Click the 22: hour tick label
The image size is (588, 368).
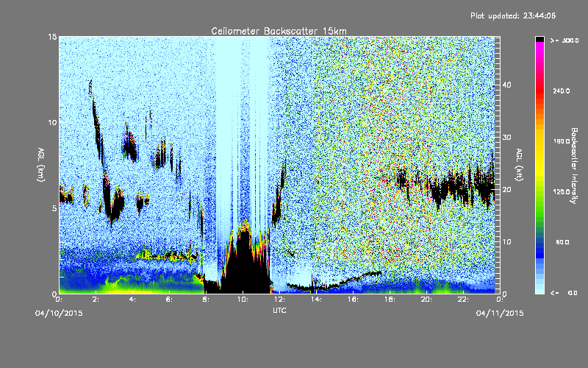(x=464, y=300)
